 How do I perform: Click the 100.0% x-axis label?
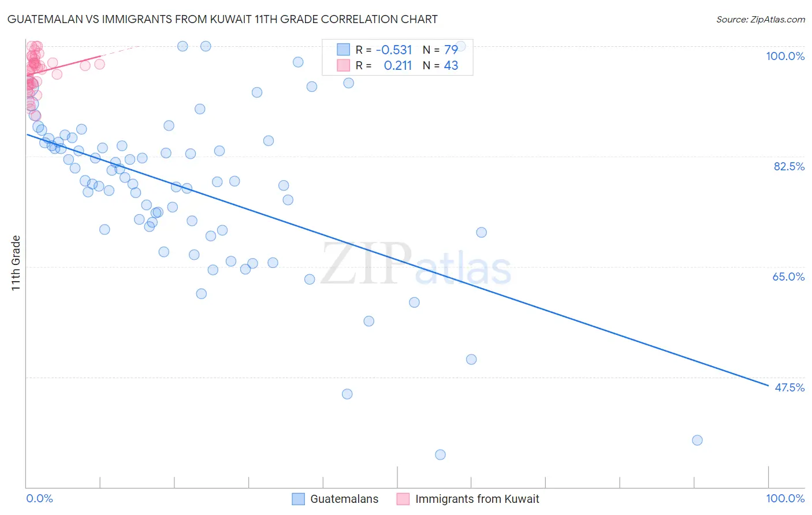pos(785,498)
